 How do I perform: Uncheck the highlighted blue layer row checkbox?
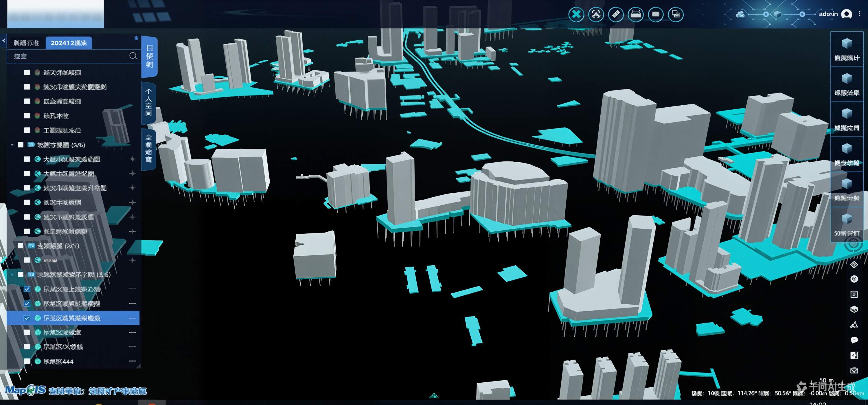click(27, 318)
